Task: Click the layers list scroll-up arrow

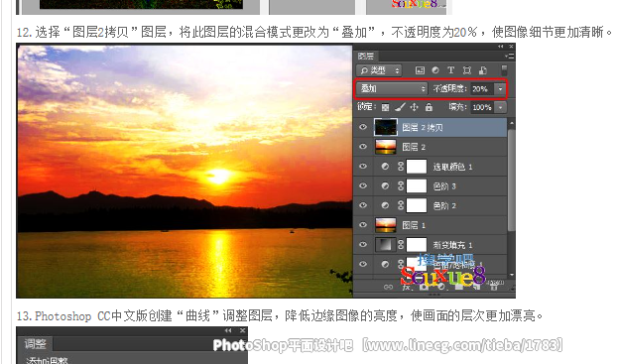Action: point(512,123)
